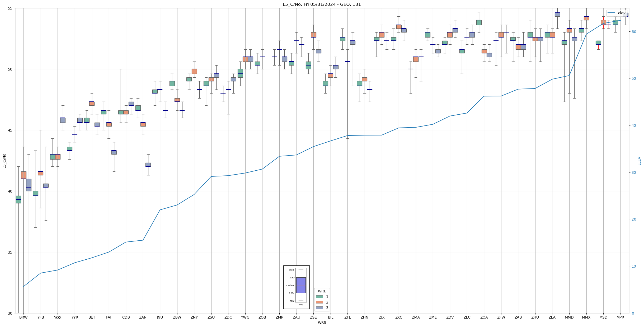Click the ZFW x-axis label
The height and width of the screenshot is (327, 644).
click(x=501, y=317)
